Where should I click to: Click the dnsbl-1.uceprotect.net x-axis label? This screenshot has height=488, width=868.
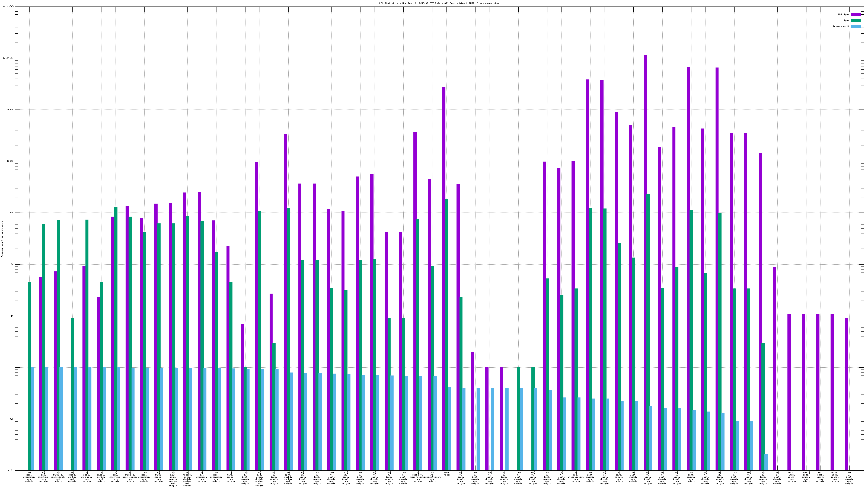[58, 477]
